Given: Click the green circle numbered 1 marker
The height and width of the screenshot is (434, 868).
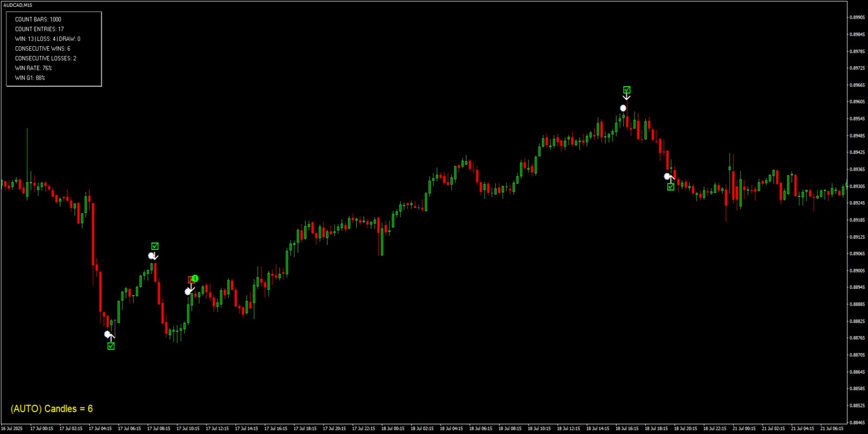Looking at the screenshot, I should coord(195,278).
